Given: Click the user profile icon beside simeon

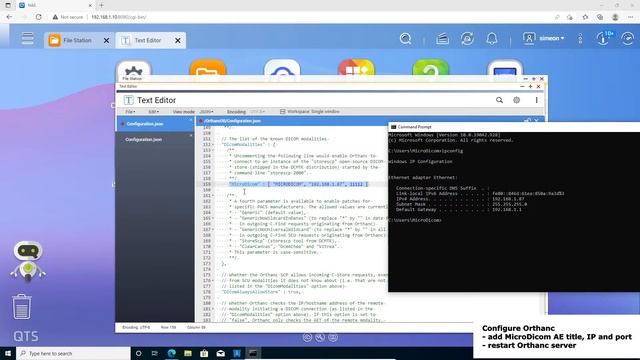Looking at the screenshot, I should (x=529, y=38).
